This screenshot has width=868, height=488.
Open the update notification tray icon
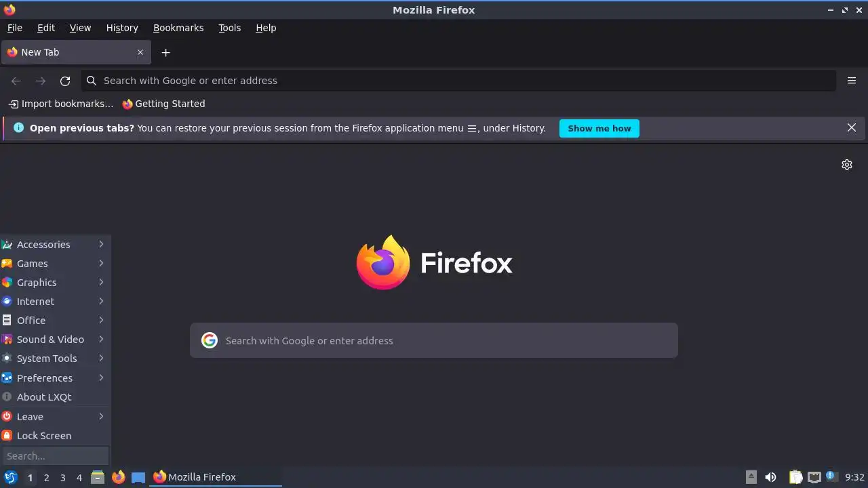click(831, 477)
